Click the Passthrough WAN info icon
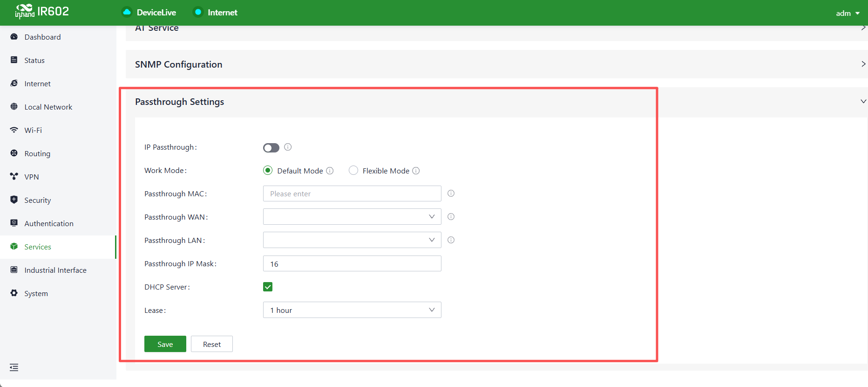 point(451,217)
